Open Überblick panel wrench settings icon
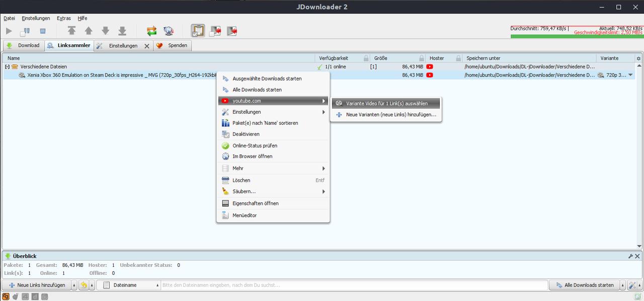Viewport: 644px width, 301px height. [x=631, y=256]
